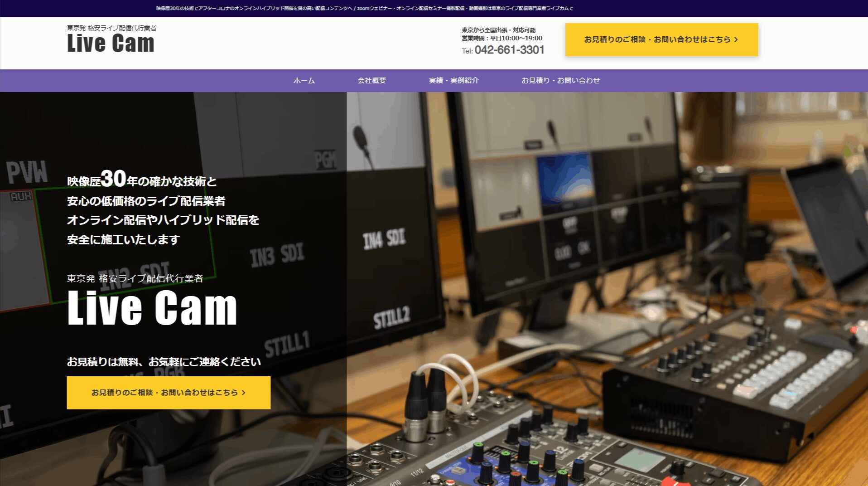
Task: Click the phone number 042-661-3301
Action: [509, 50]
